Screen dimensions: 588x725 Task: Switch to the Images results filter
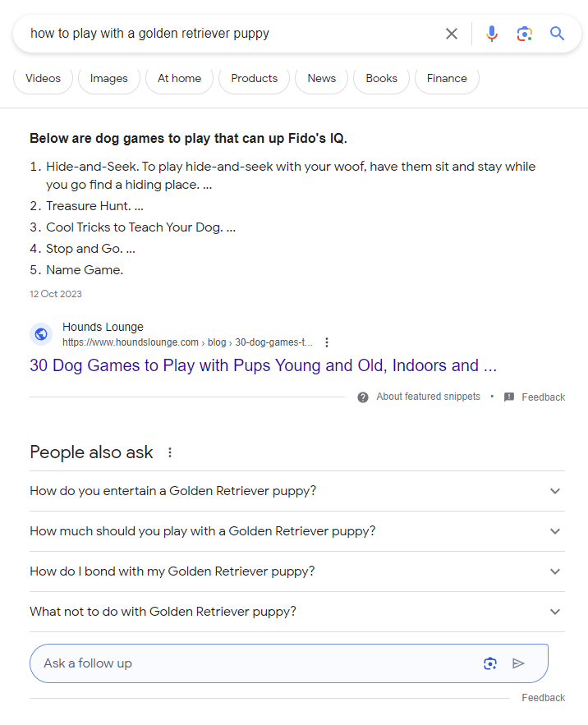click(108, 78)
